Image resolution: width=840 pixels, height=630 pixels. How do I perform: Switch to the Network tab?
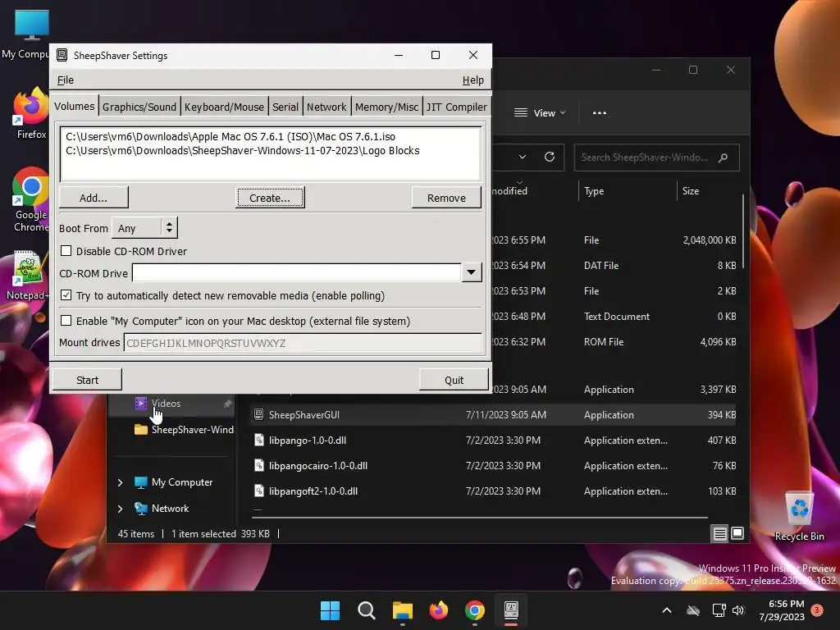326,107
